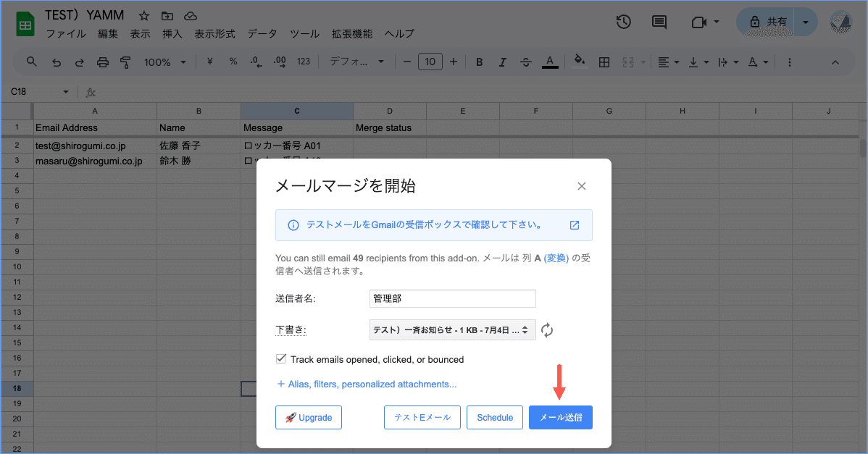Open the 拡張機能 menu
Screen dimensions: 868x454
point(352,34)
